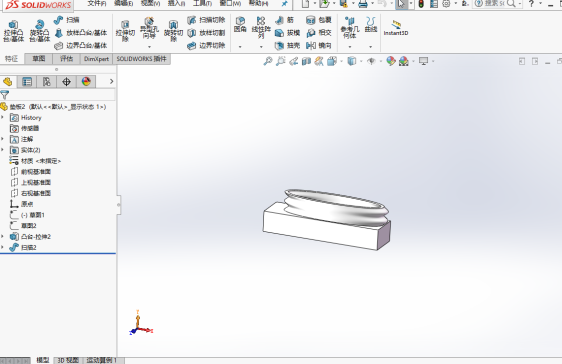Open the 文件 (File) menu
This screenshot has width=562, height=364.
97,4
